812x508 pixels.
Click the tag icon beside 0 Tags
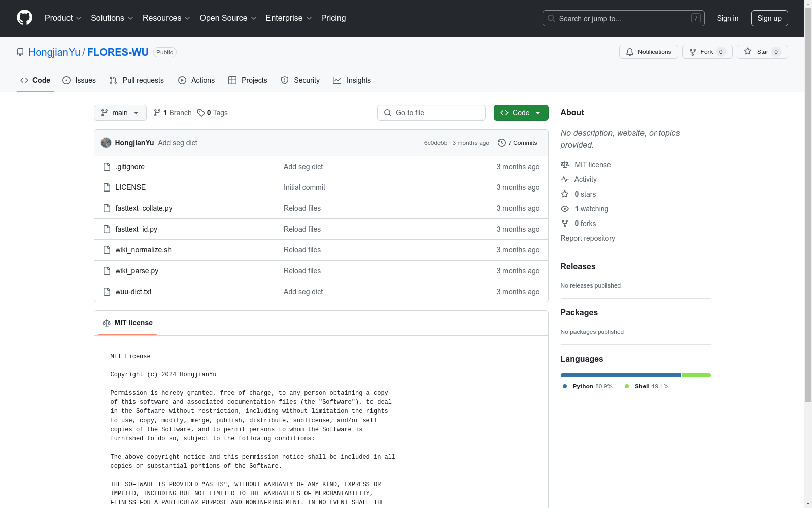pyautogui.click(x=201, y=113)
